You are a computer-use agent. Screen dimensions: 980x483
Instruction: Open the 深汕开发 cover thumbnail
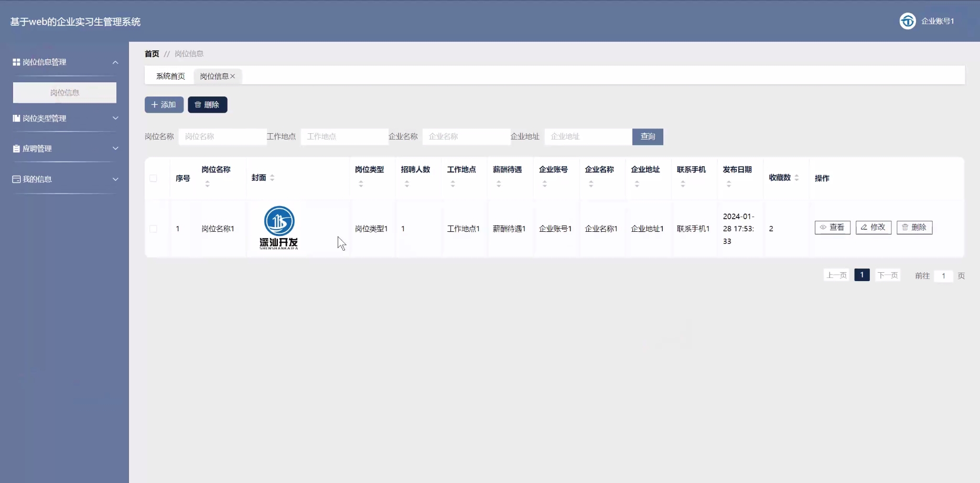pyautogui.click(x=279, y=228)
